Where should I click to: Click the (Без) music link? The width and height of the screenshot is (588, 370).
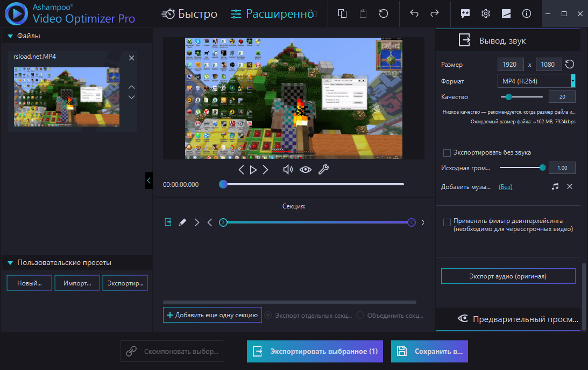point(505,187)
